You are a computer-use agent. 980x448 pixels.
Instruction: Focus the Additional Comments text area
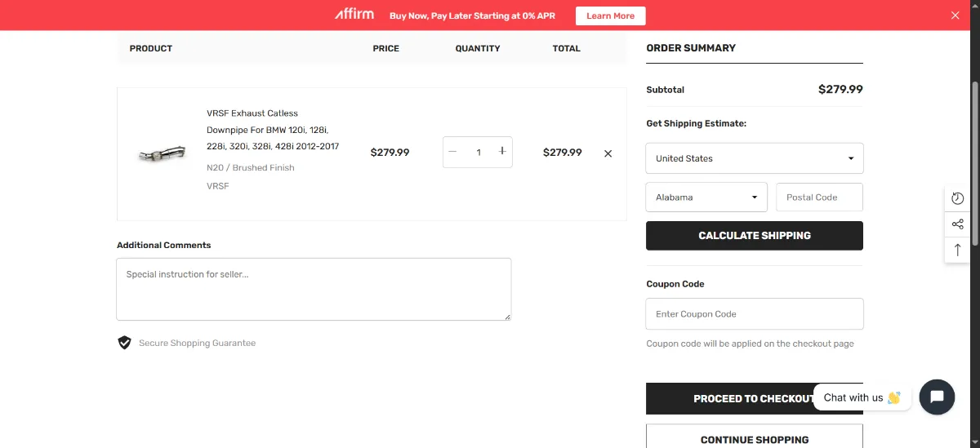coord(314,289)
